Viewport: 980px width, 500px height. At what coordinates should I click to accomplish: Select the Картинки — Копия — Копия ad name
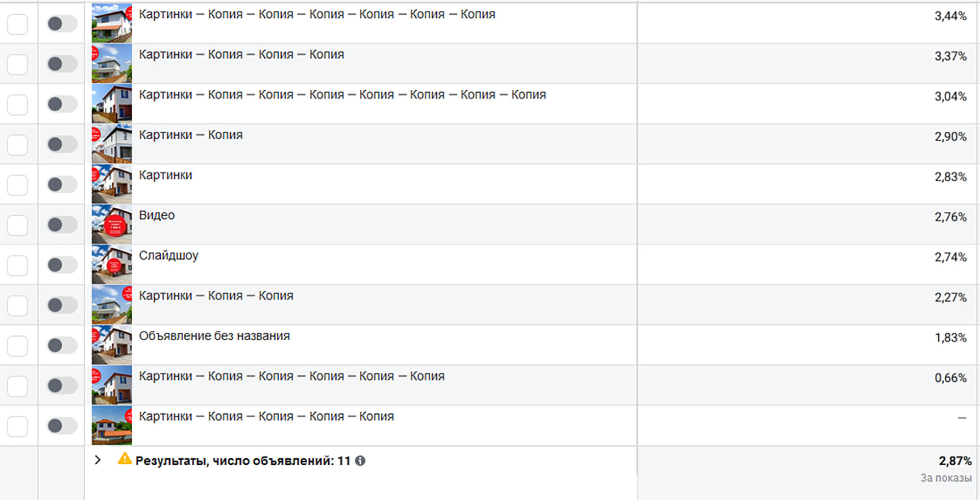216,296
